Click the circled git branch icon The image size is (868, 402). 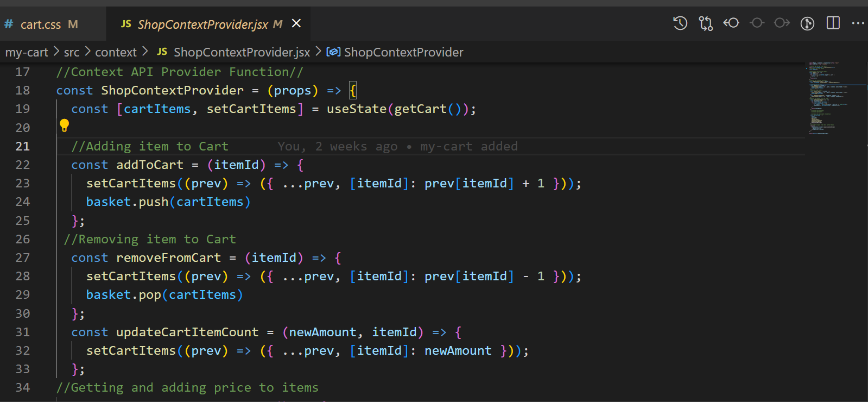pyautogui.click(x=807, y=23)
